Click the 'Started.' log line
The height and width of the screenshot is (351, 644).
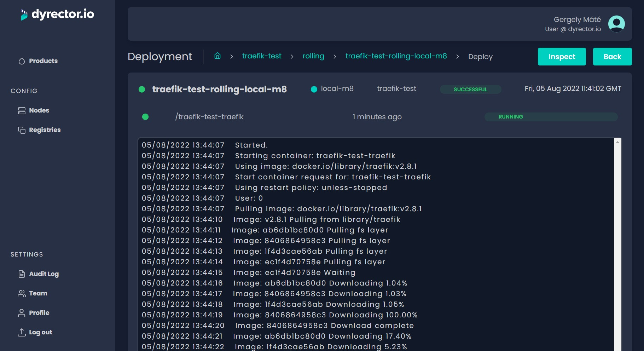point(251,145)
